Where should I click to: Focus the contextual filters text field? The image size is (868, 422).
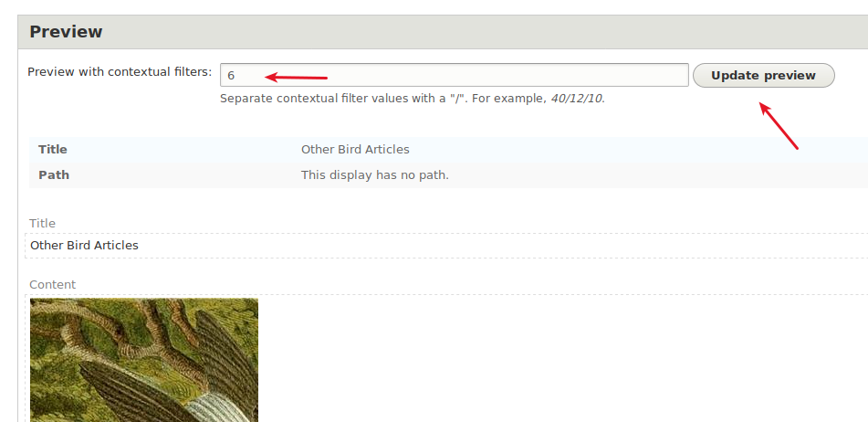point(454,75)
